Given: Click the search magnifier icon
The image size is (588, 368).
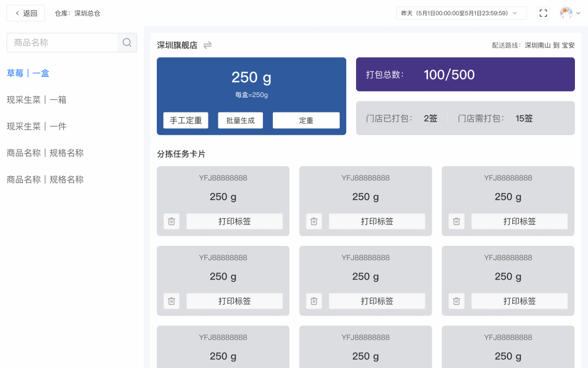Looking at the screenshot, I should (x=127, y=43).
